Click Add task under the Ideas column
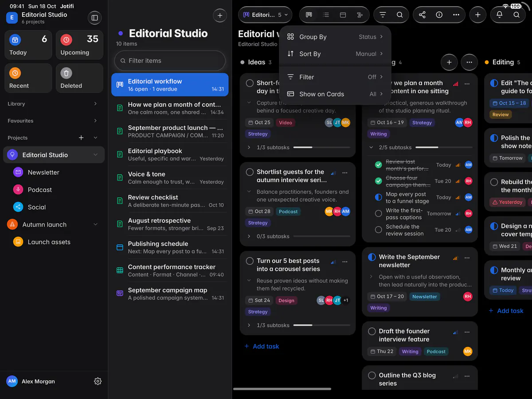This screenshot has width=532, height=399. [262, 346]
